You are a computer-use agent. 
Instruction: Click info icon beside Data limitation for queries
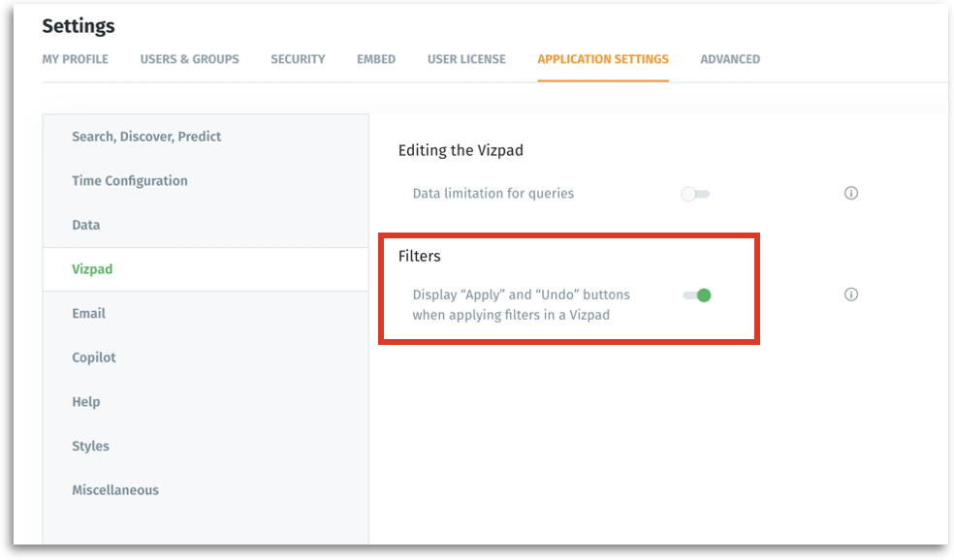click(851, 194)
